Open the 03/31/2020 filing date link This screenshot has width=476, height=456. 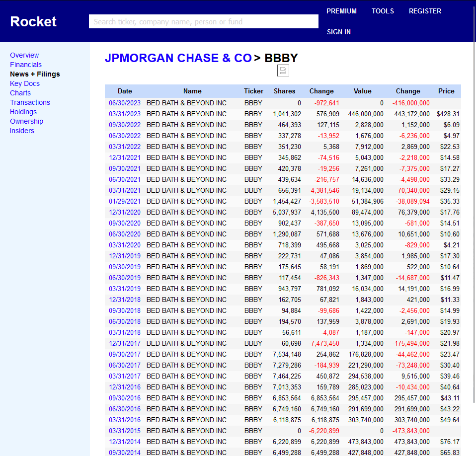click(x=125, y=245)
